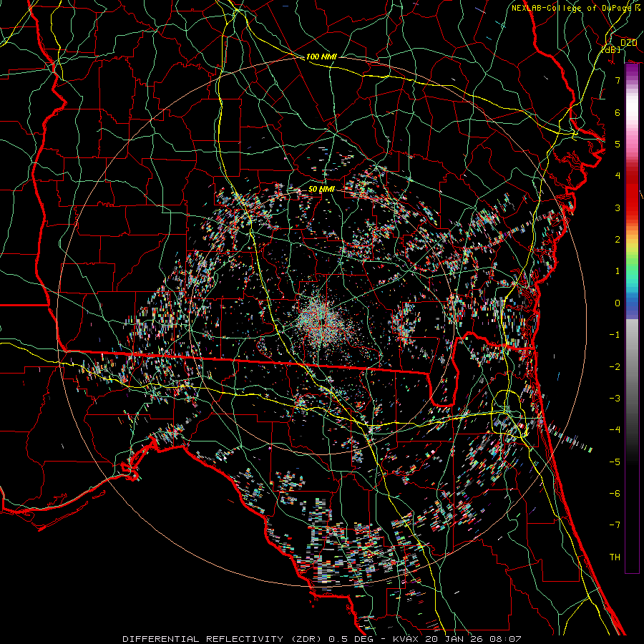Click the "-4" scale value
This screenshot has height=644, width=644.
[x=615, y=429]
